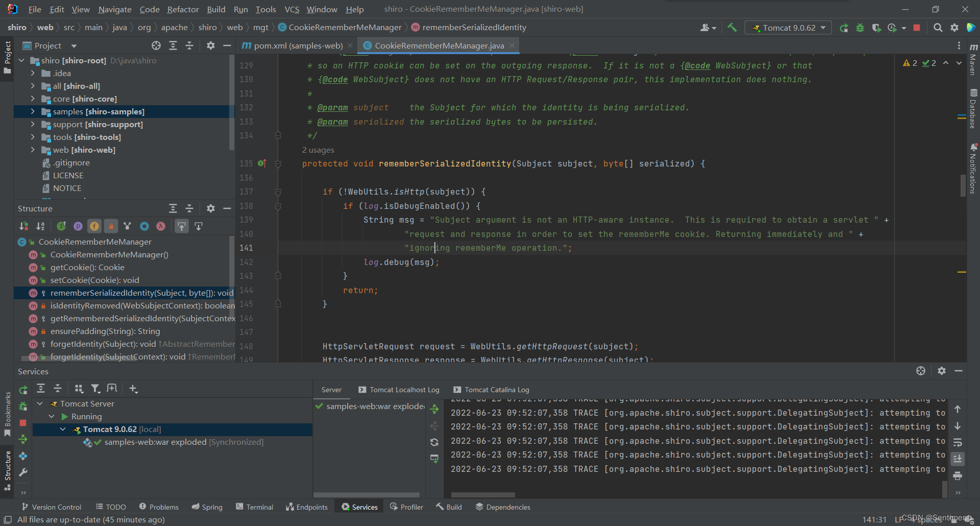Open Endpoints tool window
This screenshot has width=980, height=526.
[307, 507]
